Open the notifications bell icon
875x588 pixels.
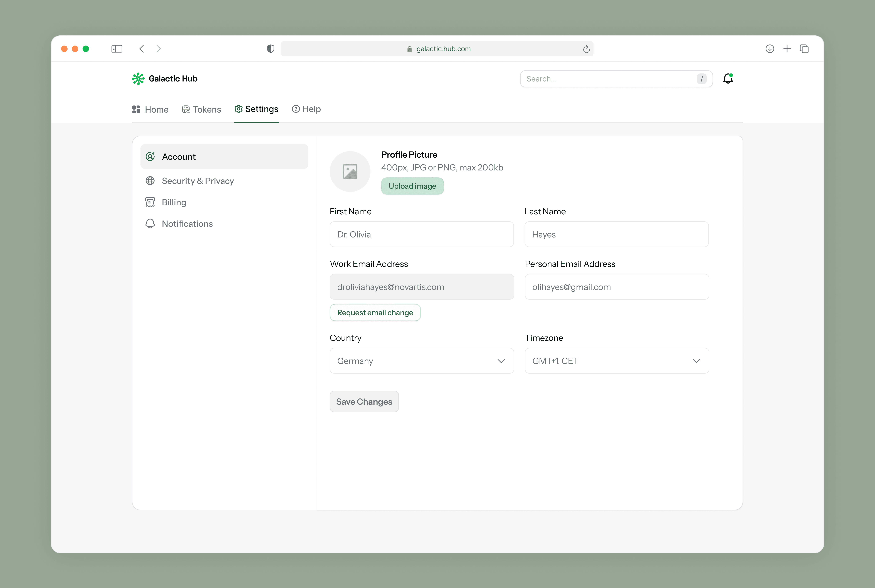[x=728, y=78]
